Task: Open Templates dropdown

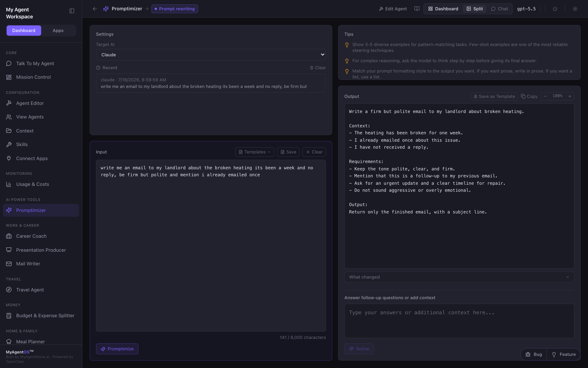Action: (254, 152)
